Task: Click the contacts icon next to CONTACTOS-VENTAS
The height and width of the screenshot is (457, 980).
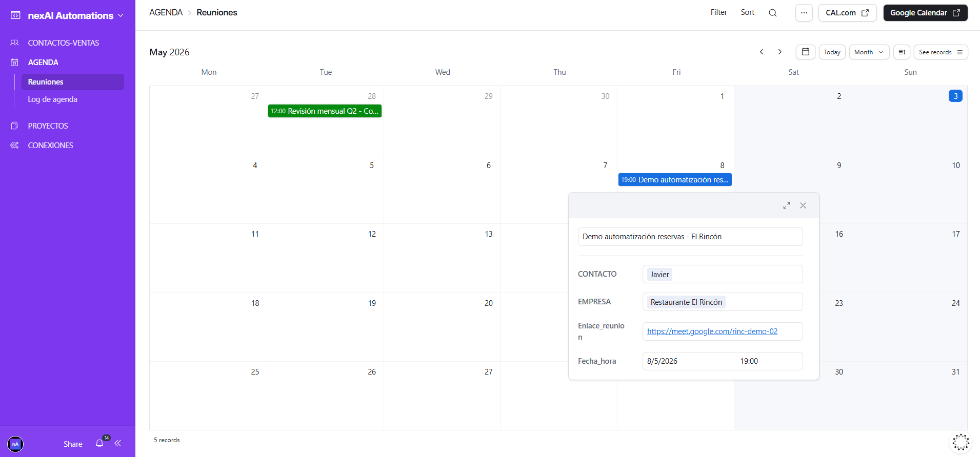Action: pyautogui.click(x=14, y=43)
